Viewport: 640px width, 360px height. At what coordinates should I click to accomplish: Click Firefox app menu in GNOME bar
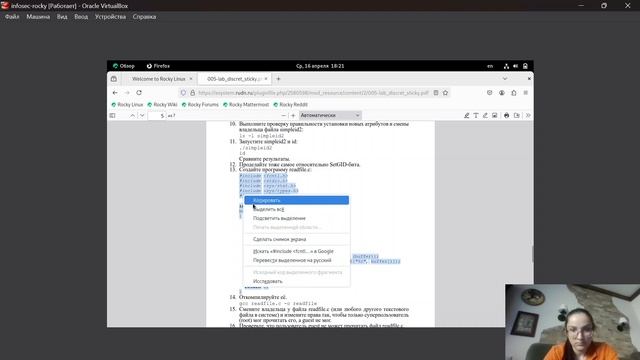click(158, 66)
